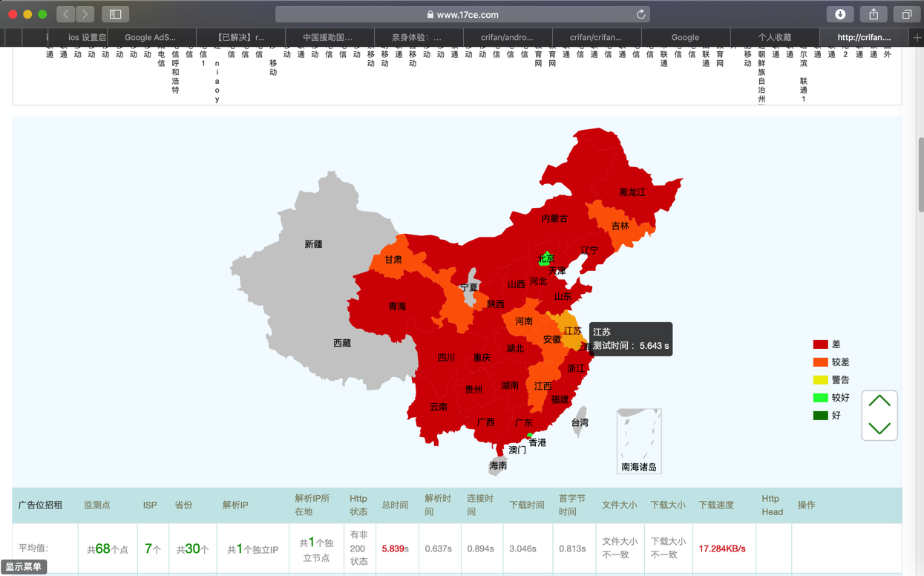Click average total time 5.839s
The width and height of the screenshot is (924, 576).
pos(395,549)
